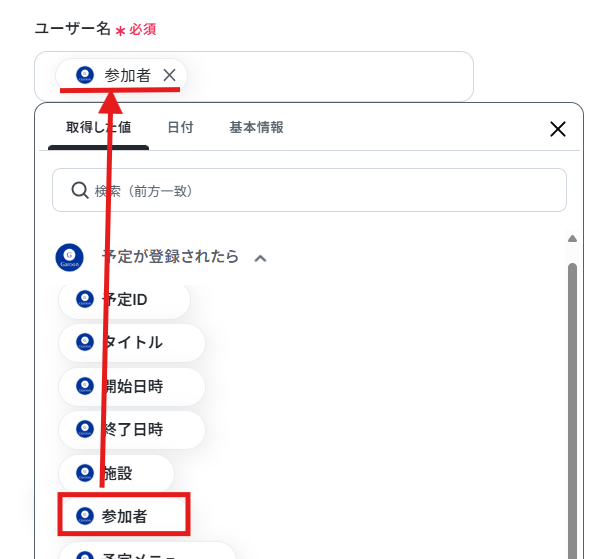Close the value picker panel
The height and width of the screenshot is (559, 602).
tap(557, 129)
